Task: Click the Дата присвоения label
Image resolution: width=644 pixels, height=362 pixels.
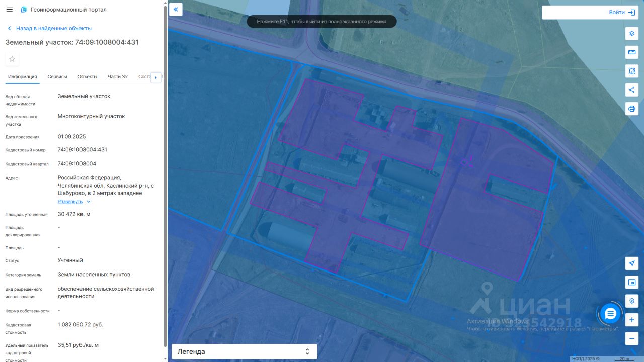Action: [23, 137]
